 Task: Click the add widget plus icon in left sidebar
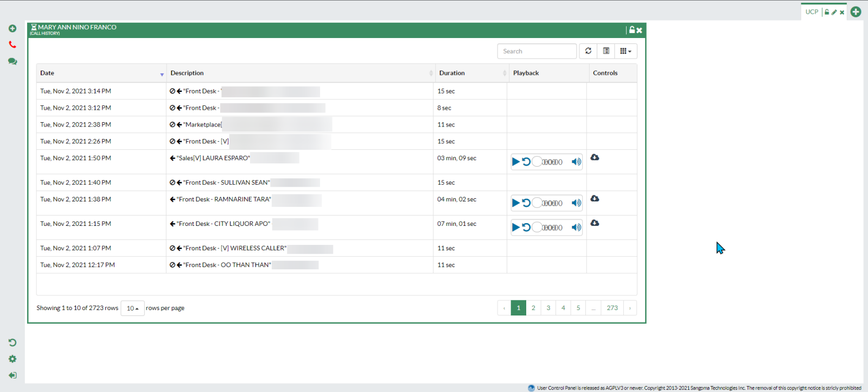(x=12, y=28)
